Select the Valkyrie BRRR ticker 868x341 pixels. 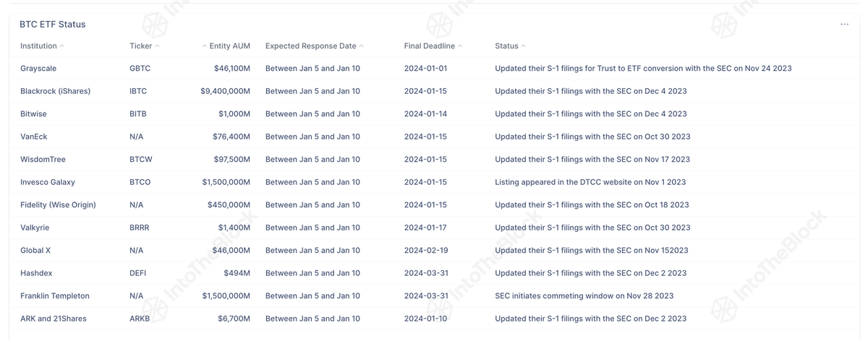(x=140, y=228)
